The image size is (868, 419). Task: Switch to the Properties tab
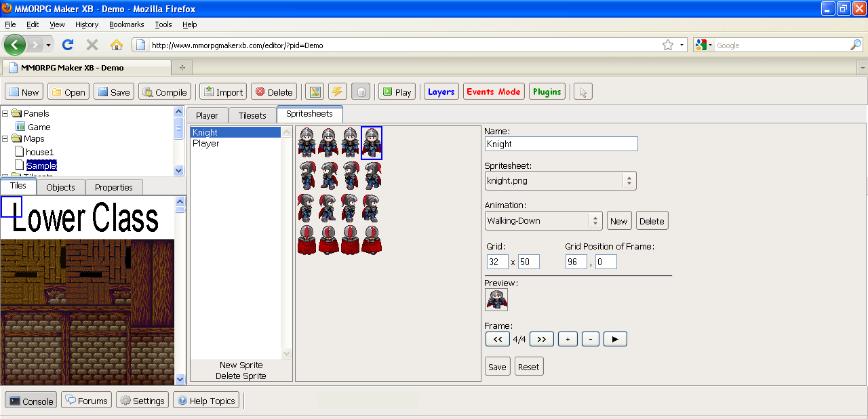(x=114, y=187)
